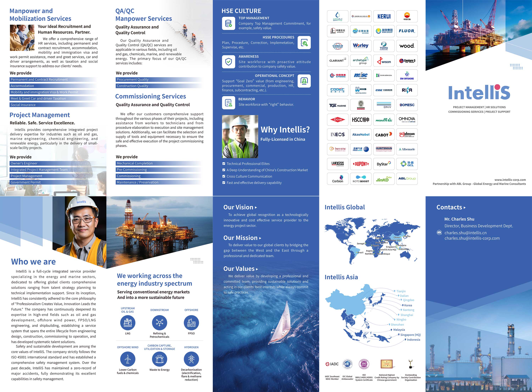Screen dimensions: 532x392
Task: Switch to the Commissioning Services section
Action: click(x=150, y=96)
